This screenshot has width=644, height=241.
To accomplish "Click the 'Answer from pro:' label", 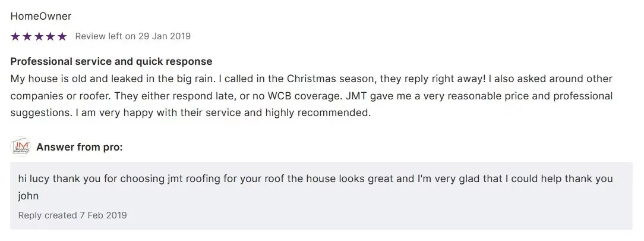I will coord(80,147).
